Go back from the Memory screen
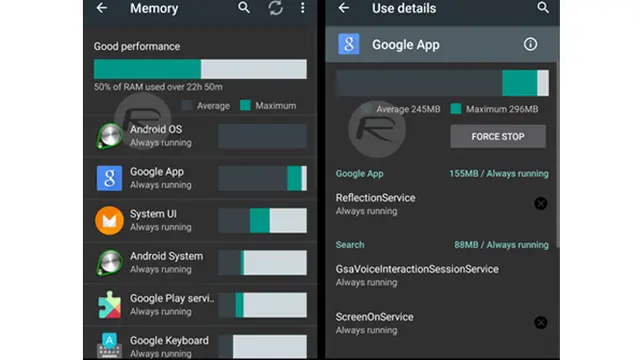 click(102, 8)
